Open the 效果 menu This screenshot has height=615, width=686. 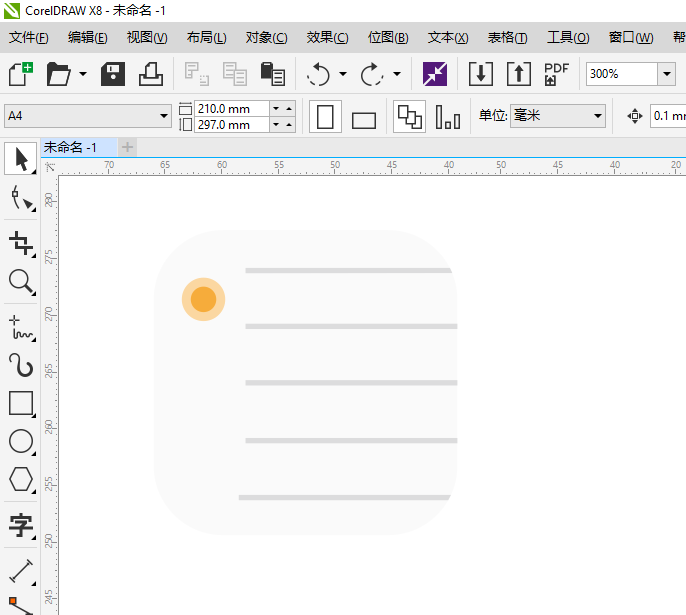point(327,38)
